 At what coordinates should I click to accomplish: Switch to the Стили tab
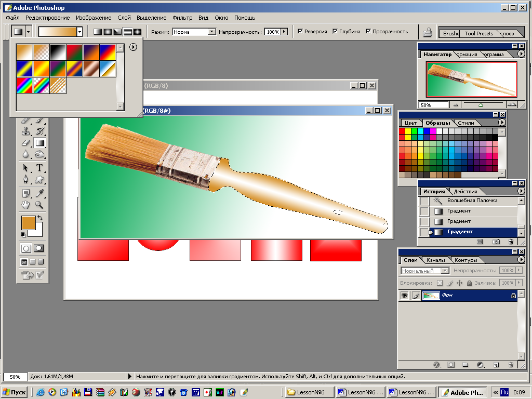[x=466, y=123]
